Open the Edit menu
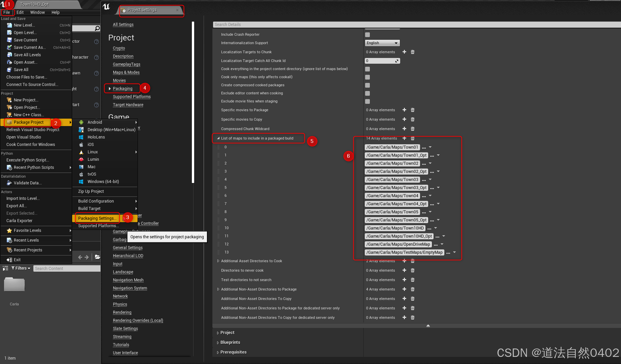The width and height of the screenshot is (621, 364). click(x=20, y=12)
